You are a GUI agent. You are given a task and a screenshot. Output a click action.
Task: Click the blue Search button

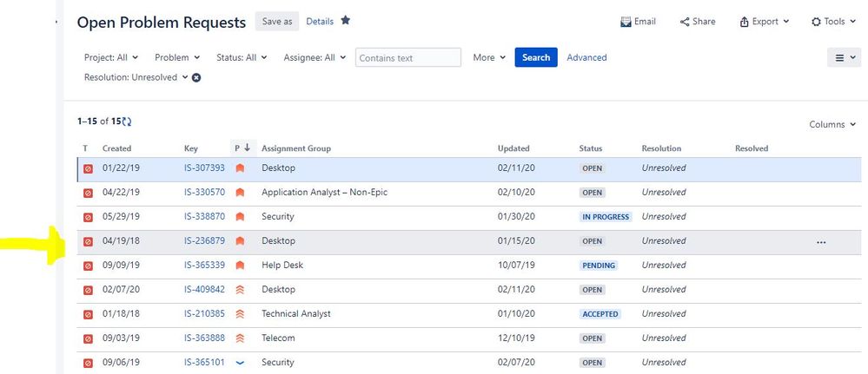click(x=536, y=57)
